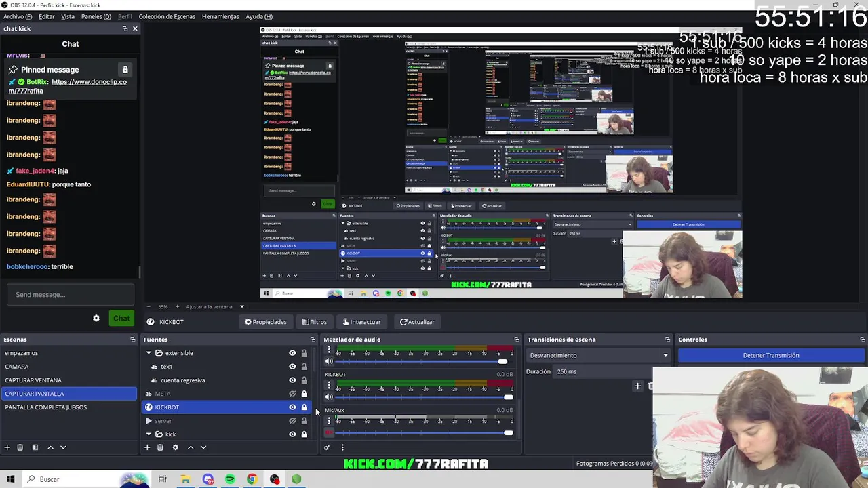Open Spotify from the Windows taskbar
The width and height of the screenshot is (868, 488).
230,479
